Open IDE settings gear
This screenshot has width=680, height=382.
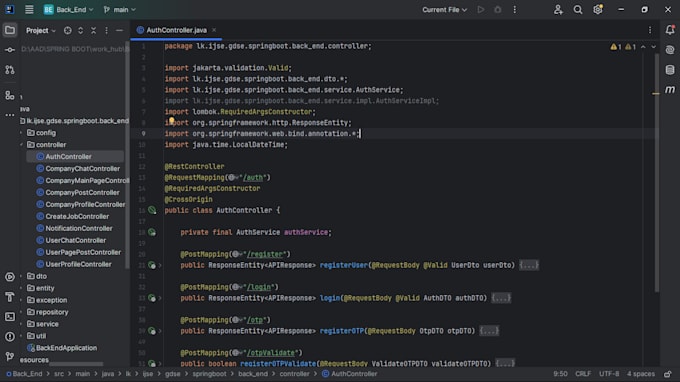click(x=598, y=10)
